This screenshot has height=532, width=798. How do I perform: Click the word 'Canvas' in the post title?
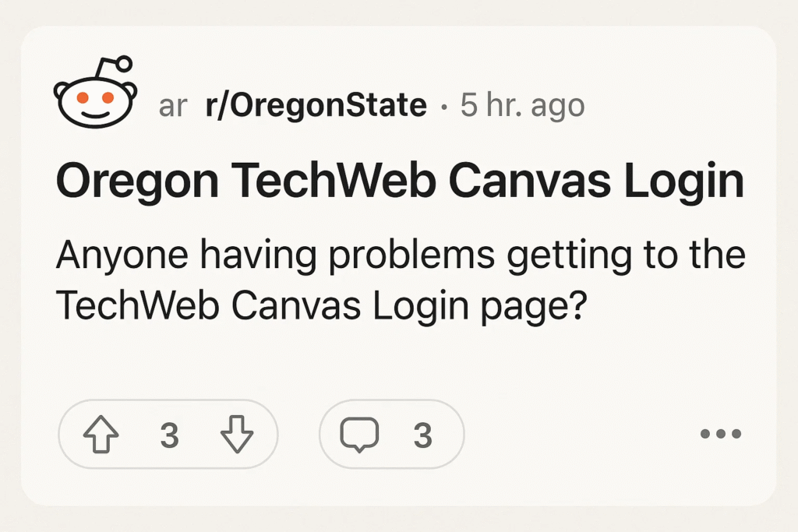(529, 181)
